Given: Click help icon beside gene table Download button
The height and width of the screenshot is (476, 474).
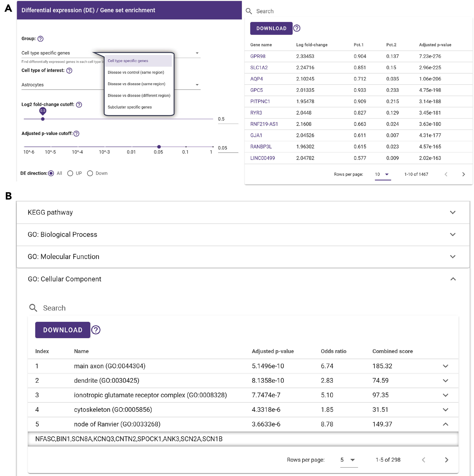Looking at the screenshot, I should (297, 28).
